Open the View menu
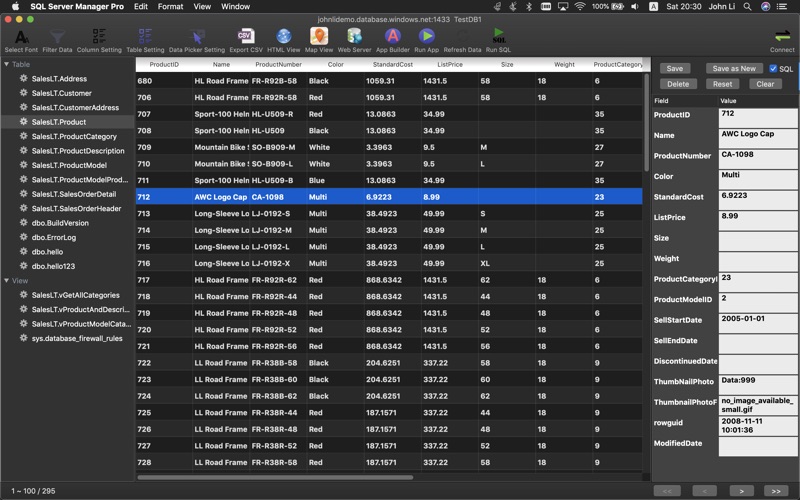Screen dimensions: 800x500 point(202,7)
